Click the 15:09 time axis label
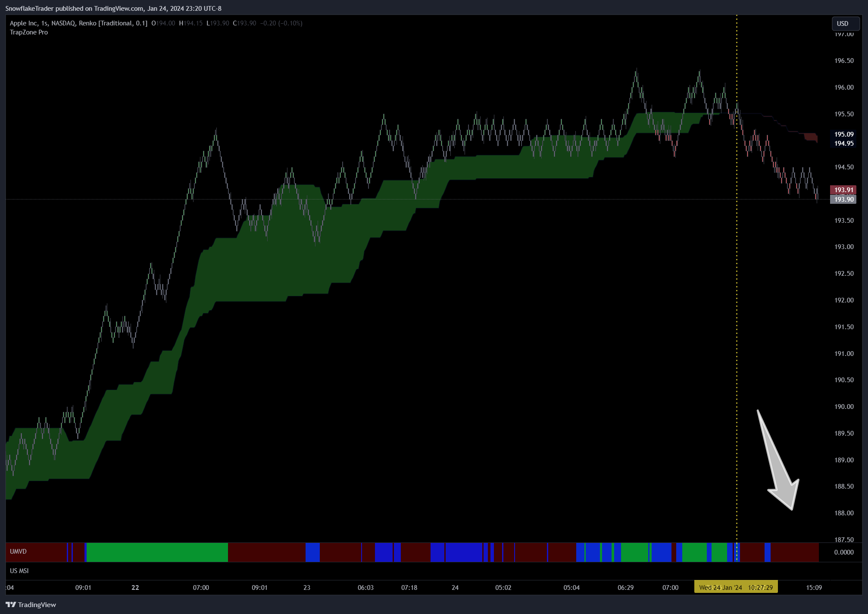The image size is (868, 614). click(x=814, y=587)
